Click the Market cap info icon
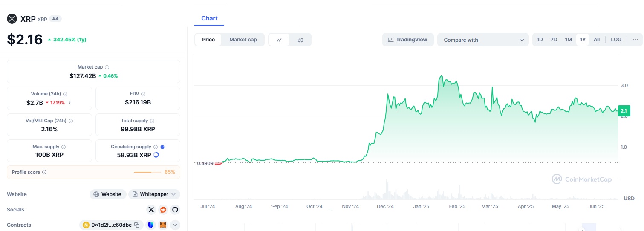Image resolution: width=644 pixels, height=231 pixels. pyautogui.click(x=107, y=67)
